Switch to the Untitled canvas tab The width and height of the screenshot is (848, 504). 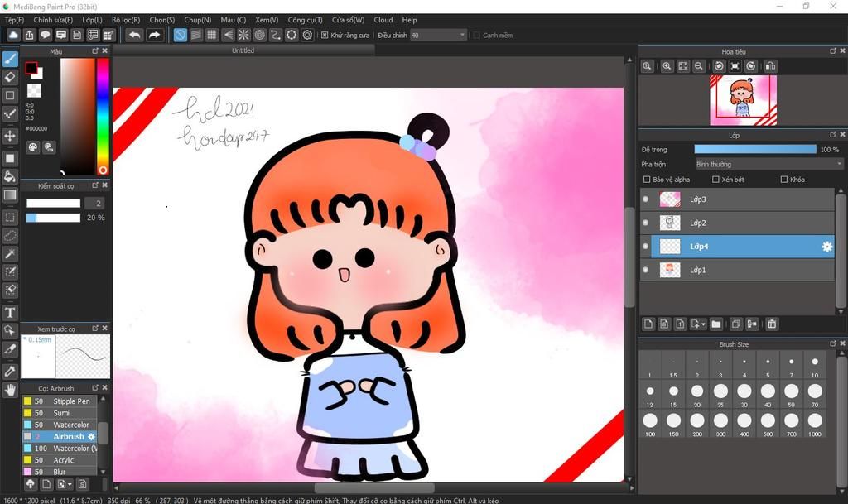coord(243,50)
